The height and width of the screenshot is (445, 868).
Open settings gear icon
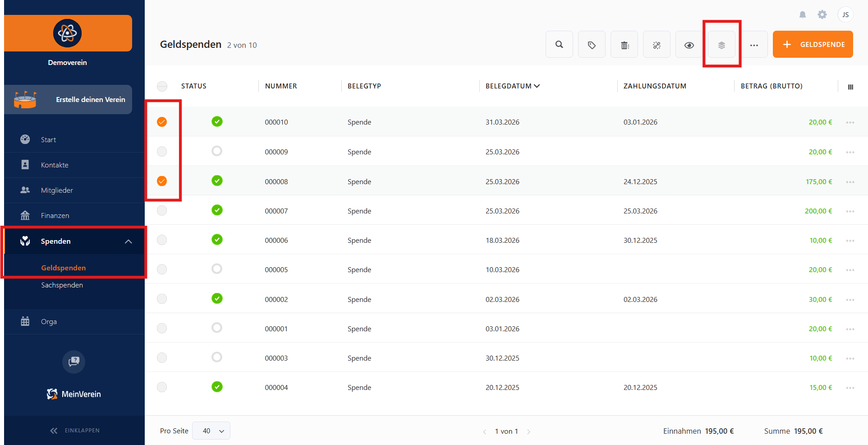coord(822,15)
